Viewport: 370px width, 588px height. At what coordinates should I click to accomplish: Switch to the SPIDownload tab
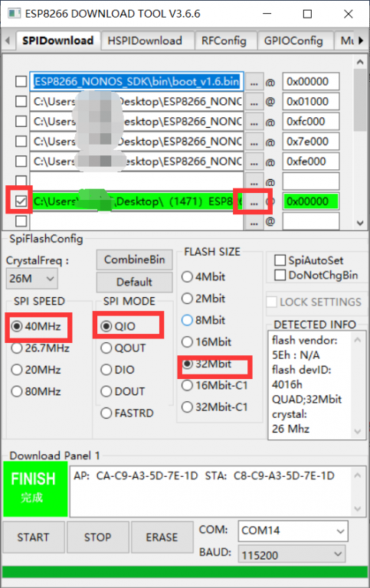(x=58, y=41)
